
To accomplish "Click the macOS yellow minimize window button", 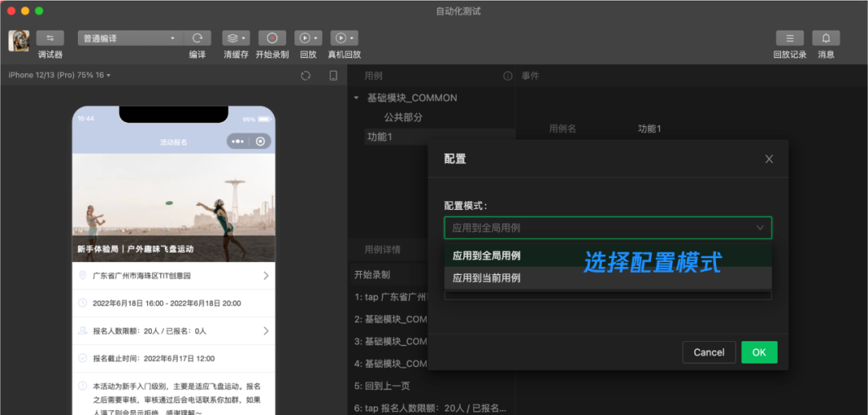I will (25, 11).
